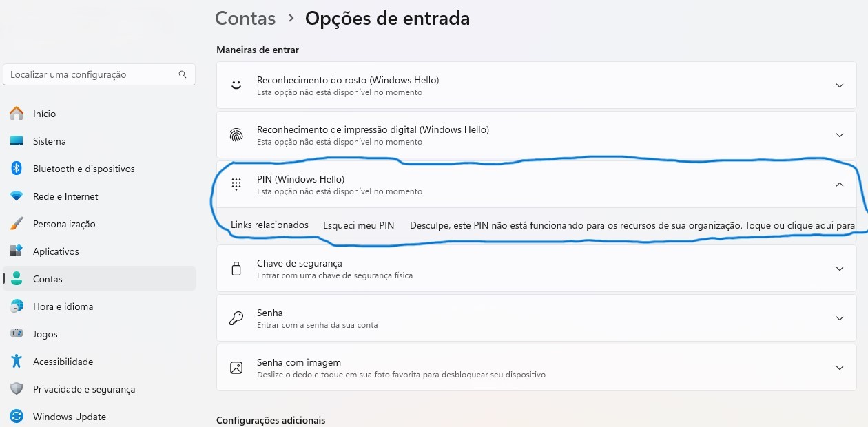Image resolution: width=868 pixels, height=427 pixels.
Task: Click the Contas breadcrumb link
Action: click(x=245, y=18)
